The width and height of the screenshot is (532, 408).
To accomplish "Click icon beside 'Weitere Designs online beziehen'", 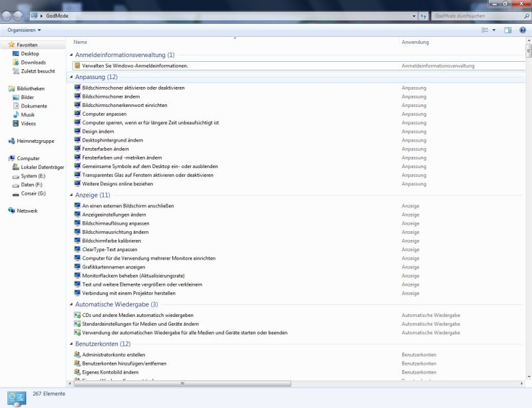I will pos(77,183).
